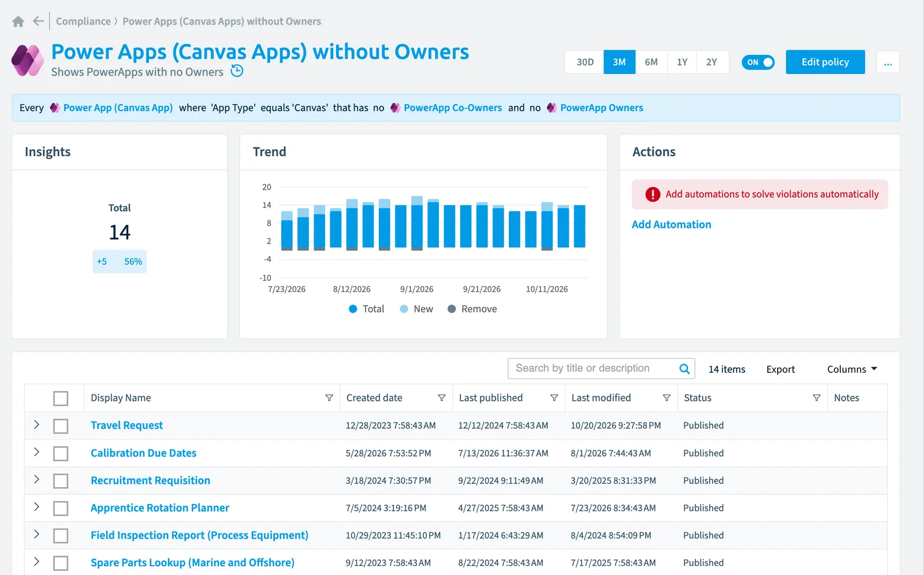Viewport: 924px width, 575px height.
Task: Click the search magnifier icon
Action: coord(684,369)
